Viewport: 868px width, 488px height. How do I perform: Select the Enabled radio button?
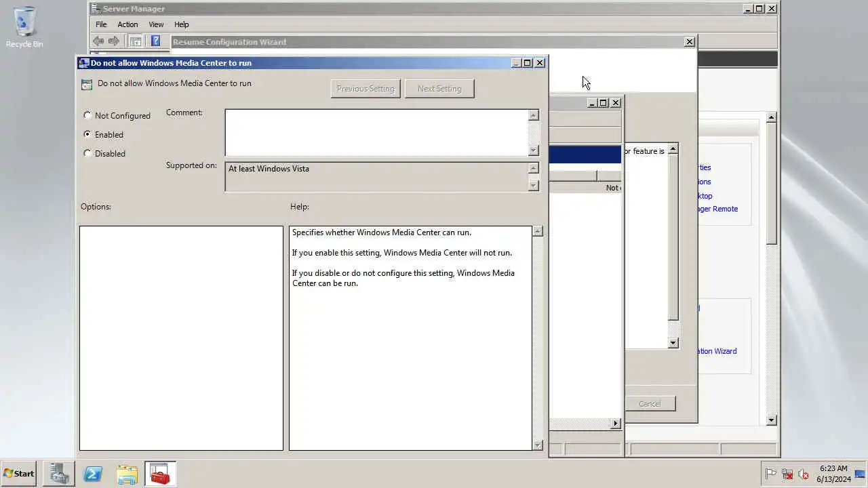(x=87, y=134)
